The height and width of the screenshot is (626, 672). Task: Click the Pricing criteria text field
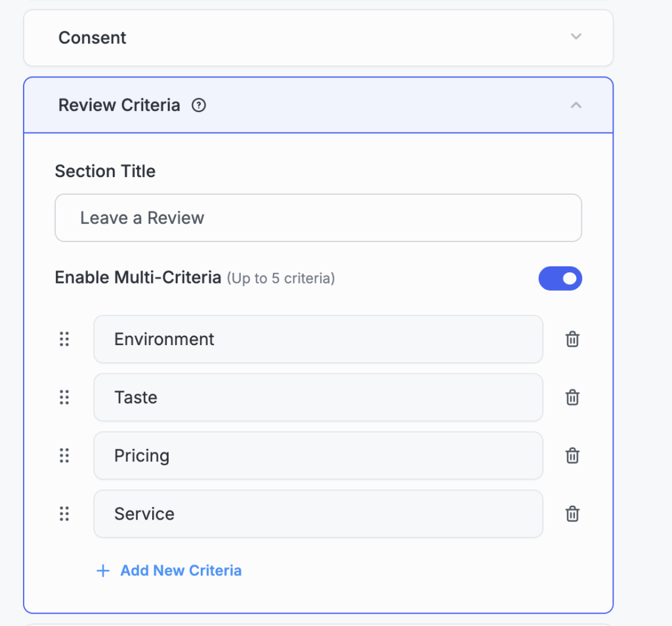pyautogui.click(x=318, y=455)
